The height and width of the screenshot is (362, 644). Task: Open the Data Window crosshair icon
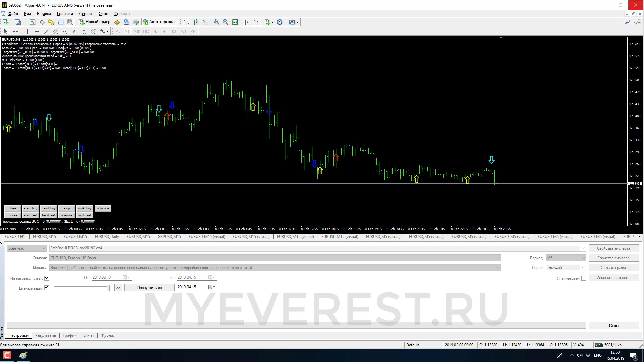pos(42,22)
